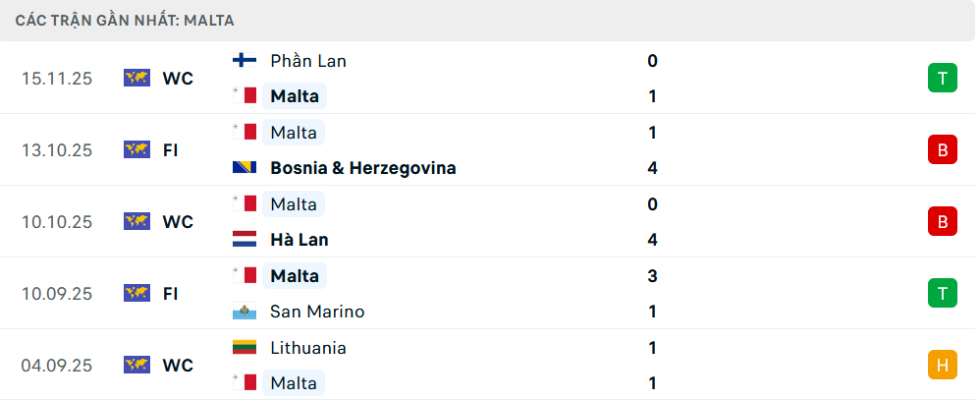Click the Bosnia & Herzegovina flag icon

(245, 168)
